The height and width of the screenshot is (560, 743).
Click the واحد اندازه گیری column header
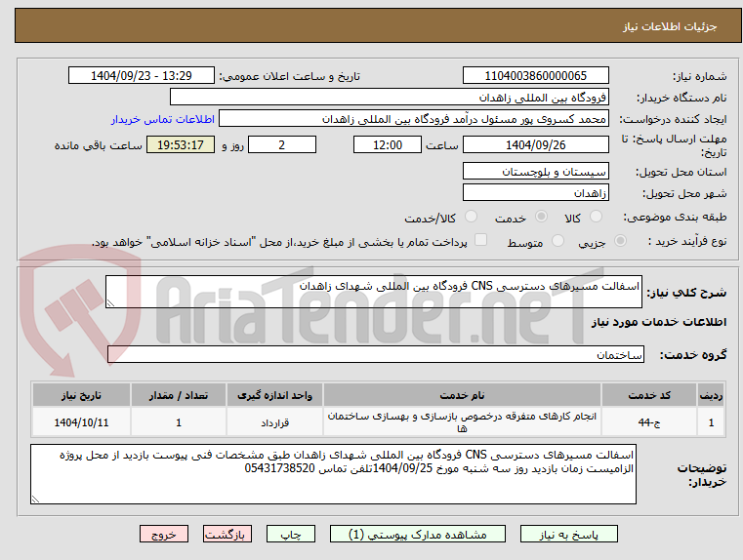pyautogui.click(x=274, y=395)
